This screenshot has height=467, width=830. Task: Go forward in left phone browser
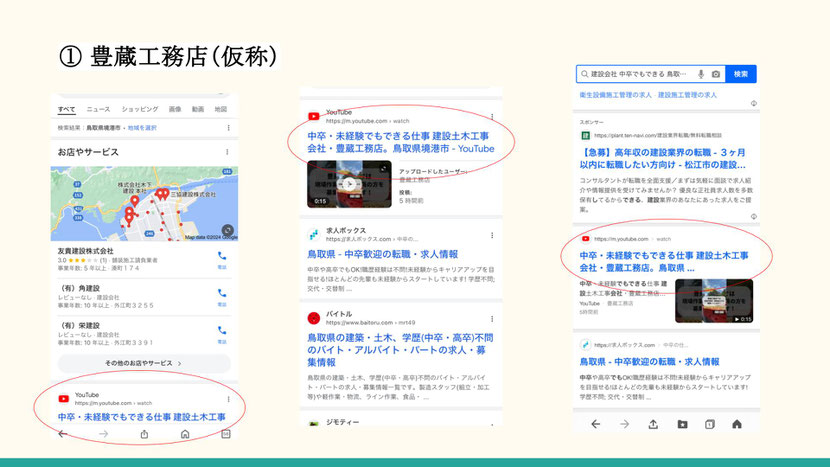(103, 434)
